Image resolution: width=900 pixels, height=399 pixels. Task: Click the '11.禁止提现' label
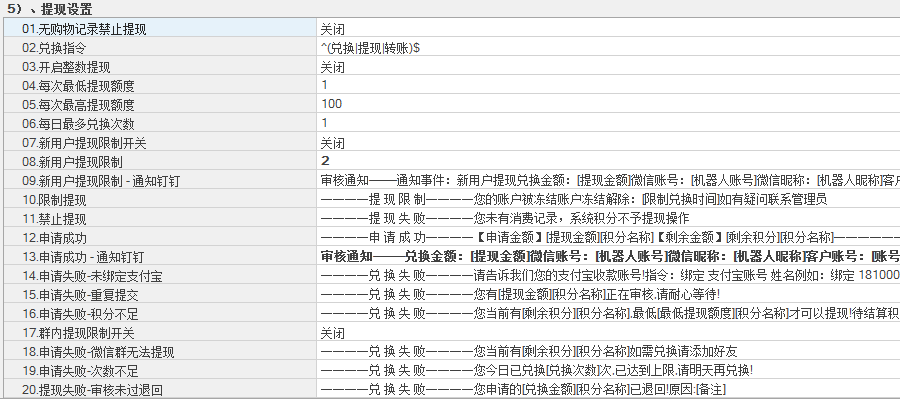click(54, 219)
